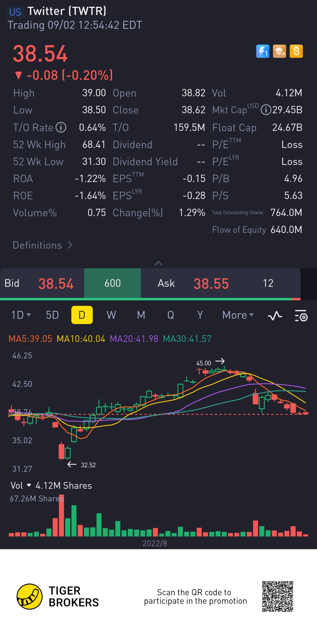Image resolution: width=317 pixels, height=644 pixels.
Task: Tap the Flow of Equity value 640.0M
Action: pyautogui.click(x=286, y=230)
